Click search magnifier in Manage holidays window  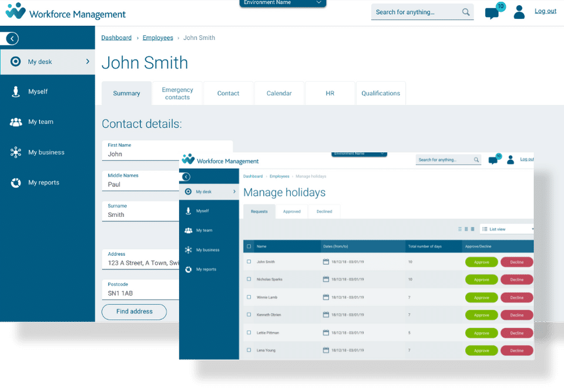[476, 159]
